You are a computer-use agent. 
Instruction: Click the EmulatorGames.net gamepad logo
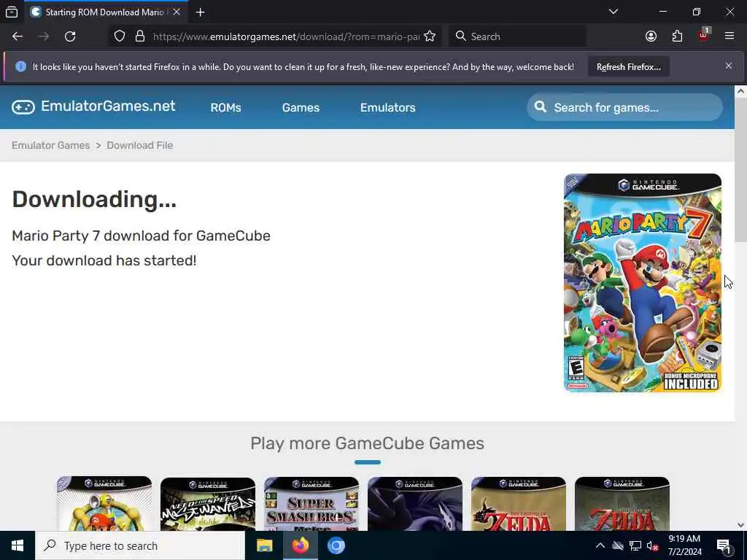tap(23, 107)
